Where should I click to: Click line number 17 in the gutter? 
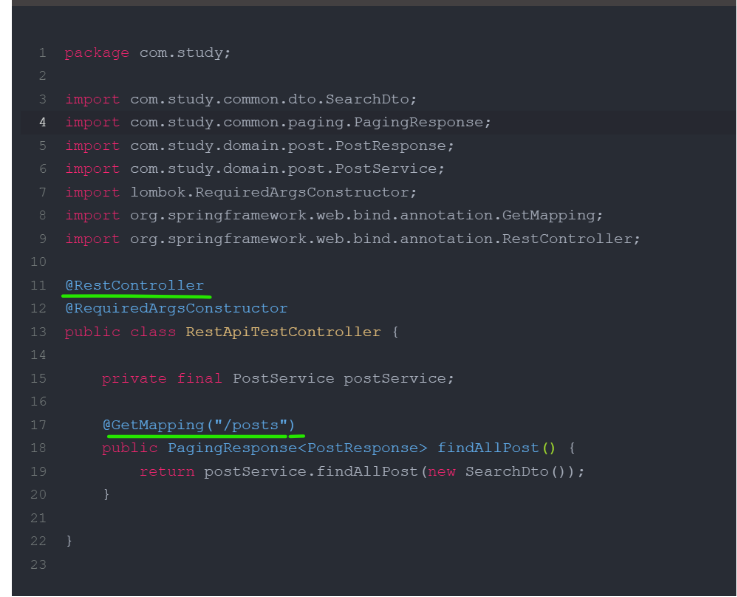(39, 425)
